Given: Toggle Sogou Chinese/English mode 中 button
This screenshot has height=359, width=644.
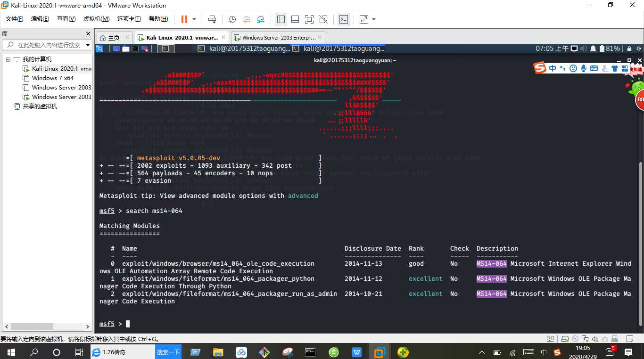Looking at the screenshot, I should pyautogui.click(x=553, y=68).
